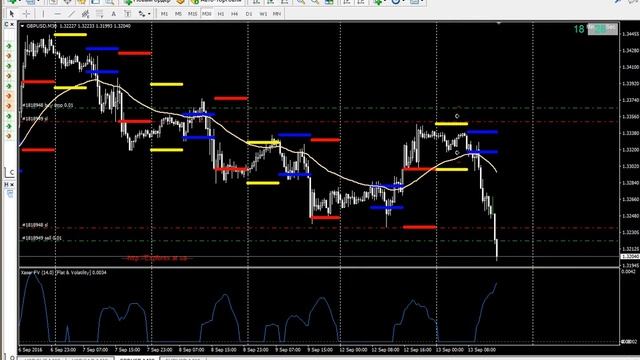Click the '6 Sep 2016' date on time axis
Viewport: 640px width, 360px height.
tap(30, 350)
